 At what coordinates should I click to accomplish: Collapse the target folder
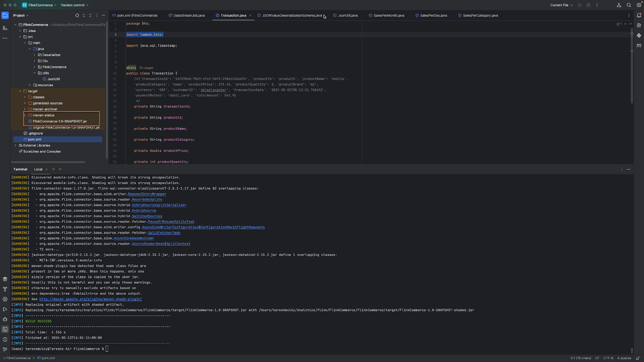[x=20, y=91]
